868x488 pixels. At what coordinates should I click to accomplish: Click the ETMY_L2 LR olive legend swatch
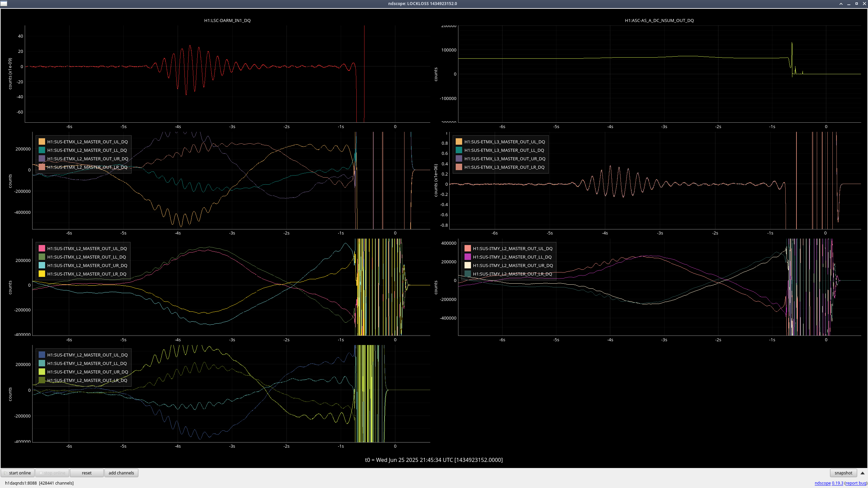click(42, 380)
